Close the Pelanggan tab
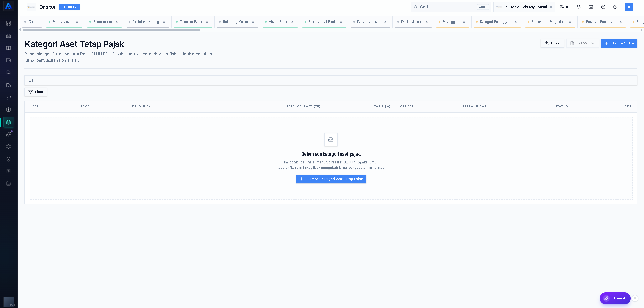Screen dimensions: 644x308 click(x=464, y=22)
